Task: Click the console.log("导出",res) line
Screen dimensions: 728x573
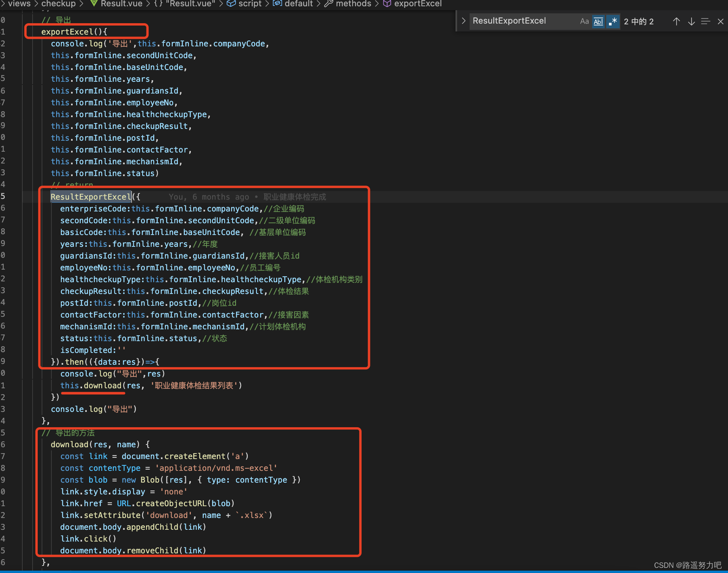Action: pos(113,374)
